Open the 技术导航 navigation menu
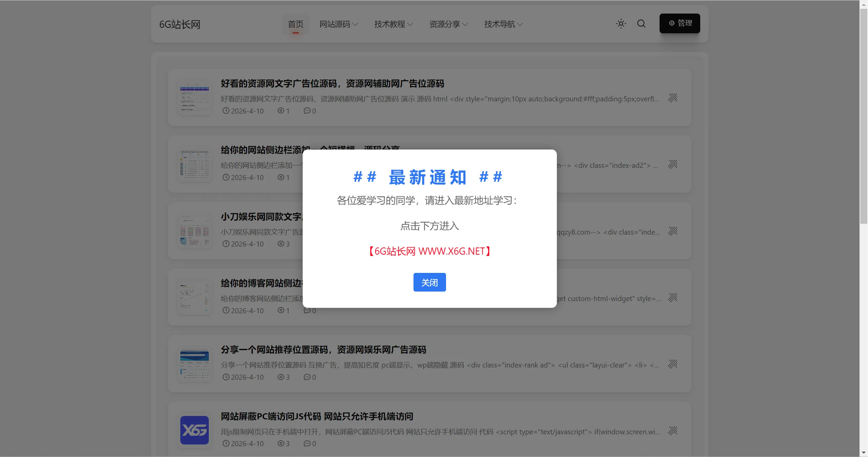This screenshot has height=457, width=868. [x=504, y=24]
